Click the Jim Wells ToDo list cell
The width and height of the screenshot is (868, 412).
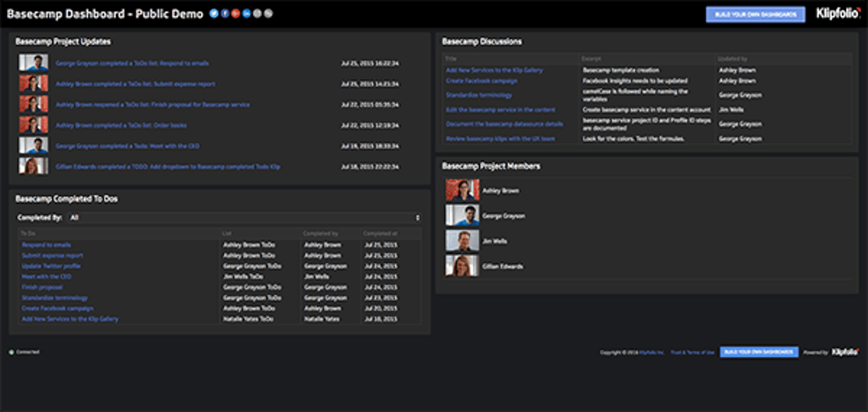(x=243, y=276)
